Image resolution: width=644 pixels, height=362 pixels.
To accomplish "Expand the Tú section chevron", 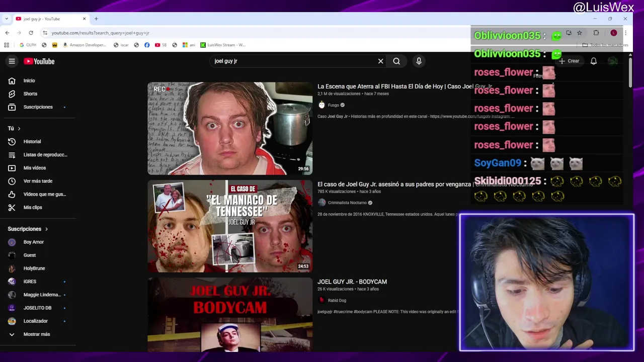I will click(19, 129).
